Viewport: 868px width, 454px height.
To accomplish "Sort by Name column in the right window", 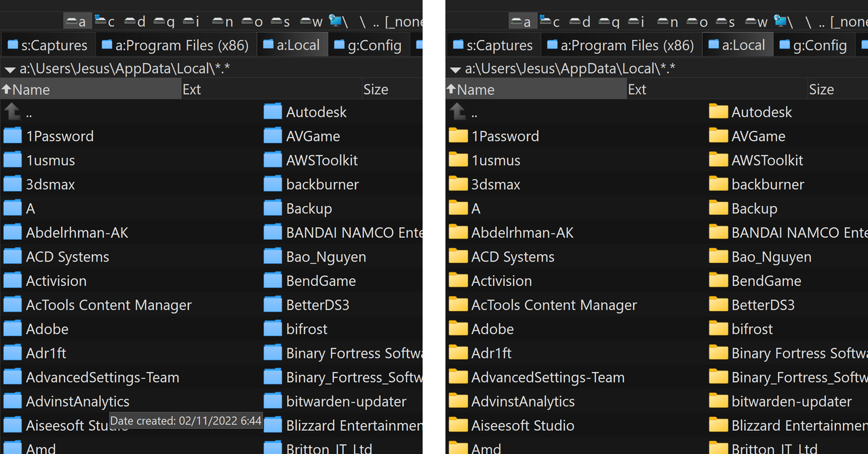I will (x=536, y=89).
